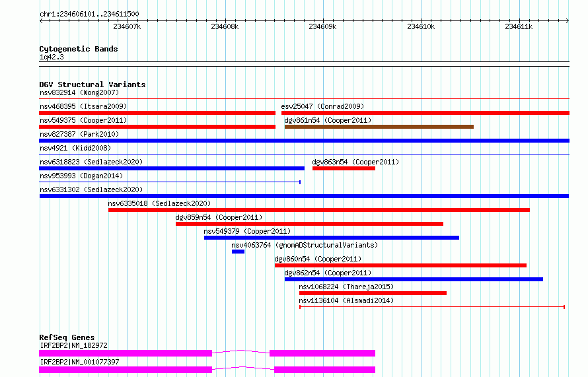The height and width of the screenshot is (377, 588).
Task: Select the nsv6331302 (Sedlazeck2020) label
Action: pyautogui.click(x=91, y=189)
